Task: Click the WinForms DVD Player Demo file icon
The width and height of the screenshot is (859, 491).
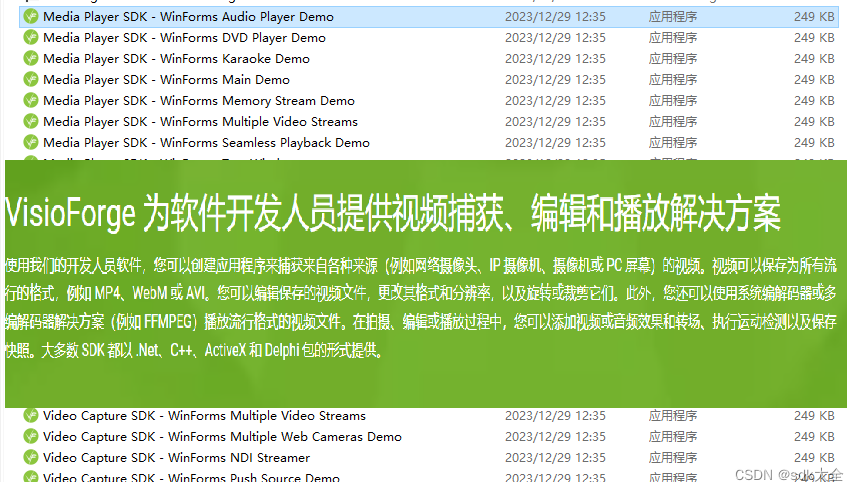Action: (31, 38)
